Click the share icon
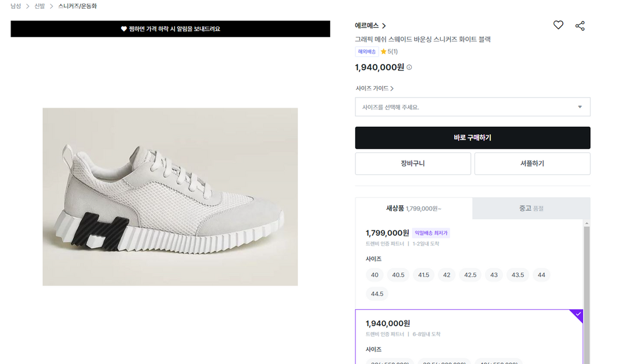 click(x=580, y=26)
